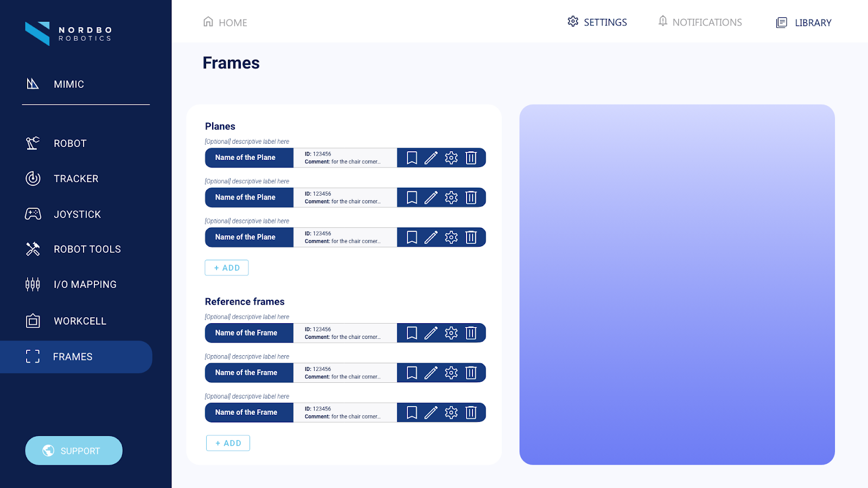Image resolution: width=868 pixels, height=488 pixels.
Task: Delete the third Plane using the trash icon
Action: (x=471, y=237)
